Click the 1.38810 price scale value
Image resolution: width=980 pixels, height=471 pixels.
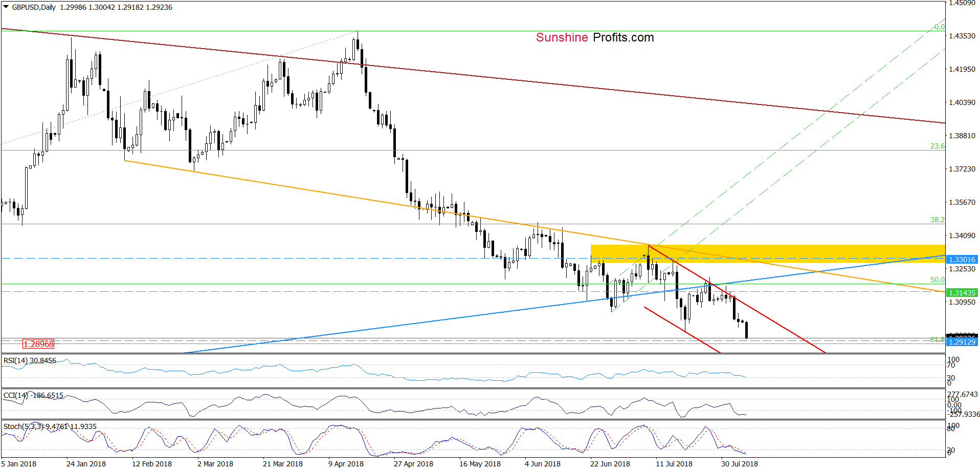(x=962, y=136)
